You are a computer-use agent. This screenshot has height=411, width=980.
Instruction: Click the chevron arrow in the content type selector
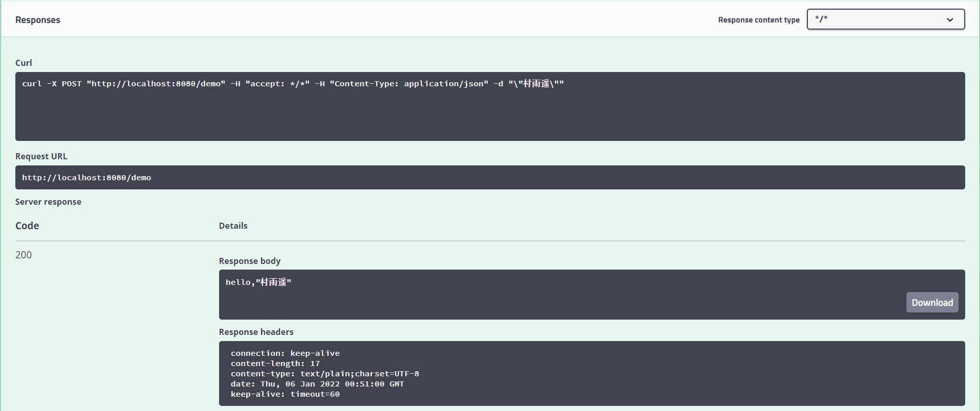coord(950,20)
